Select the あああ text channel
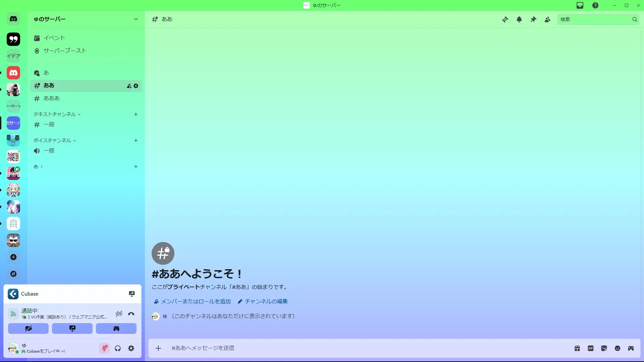This screenshot has width=644, height=362. coord(52,98)
